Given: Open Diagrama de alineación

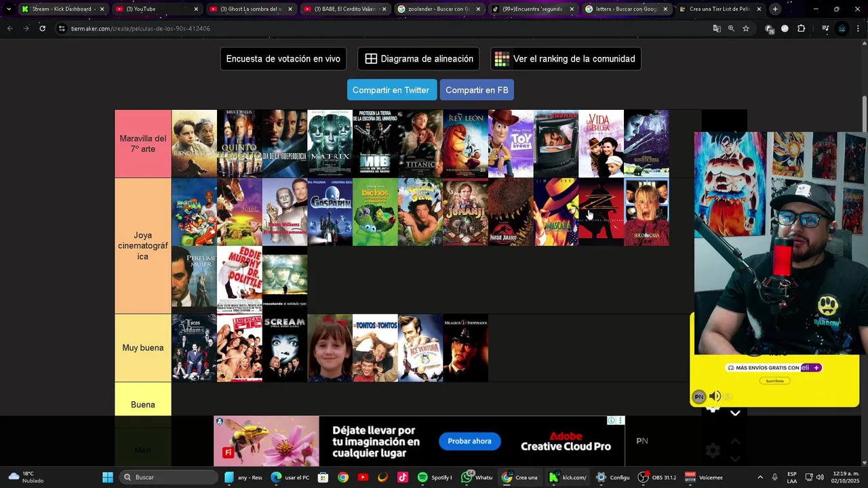Looking at the screenshot, I should (x=418, y=59).
